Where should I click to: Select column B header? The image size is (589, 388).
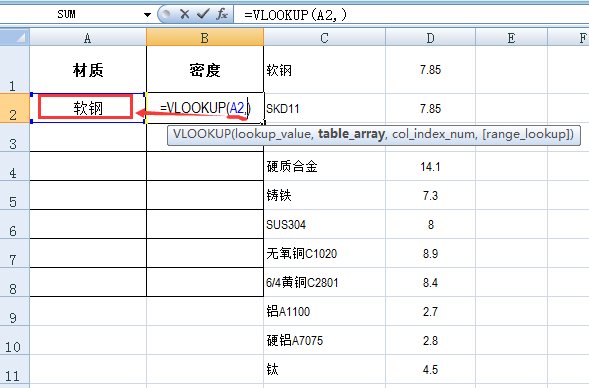pos(205,38)
